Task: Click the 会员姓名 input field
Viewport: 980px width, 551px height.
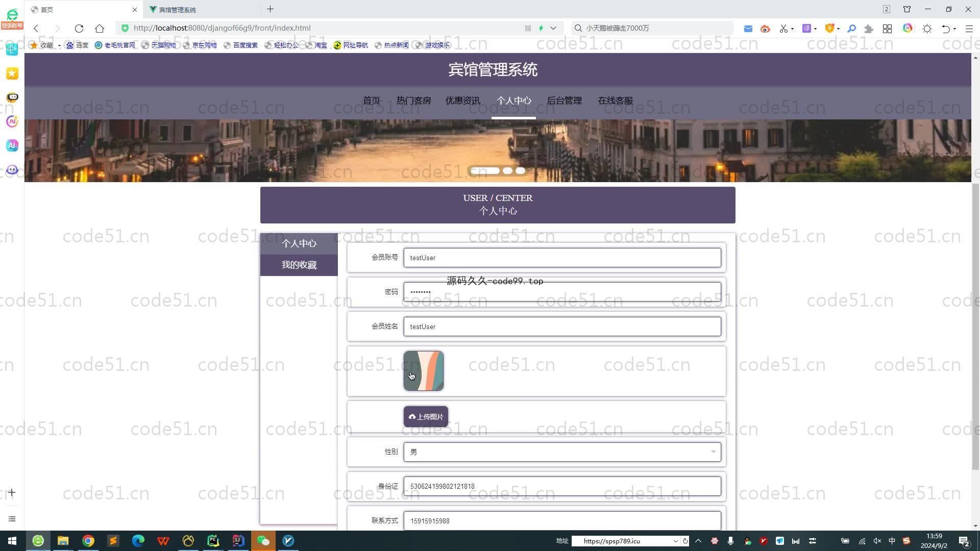Action: click(562, 327)
